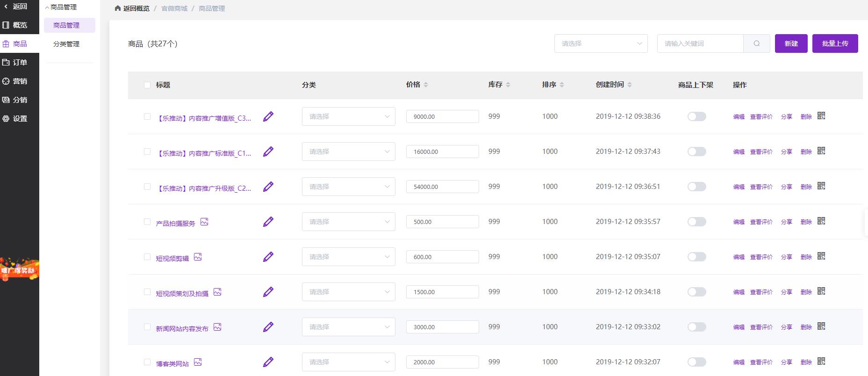Click image icon next to 短视频剪辑
Viewport: 868px width, 376px height.
tap(198, 257)
